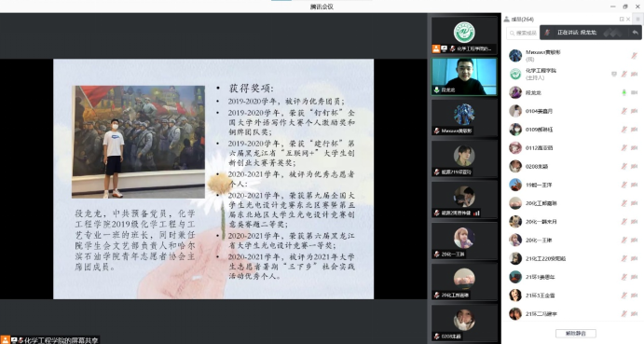644x344 pixels.
Task: Click the screen-share icon in the host row
Action: (x=614, y=74)
